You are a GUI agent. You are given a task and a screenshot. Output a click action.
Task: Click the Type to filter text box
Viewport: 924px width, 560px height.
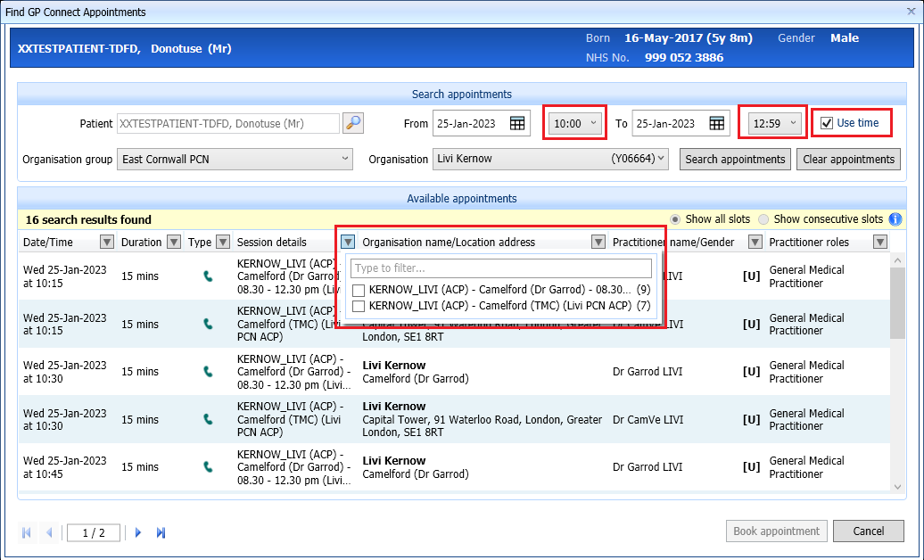[x=501, y=268]
